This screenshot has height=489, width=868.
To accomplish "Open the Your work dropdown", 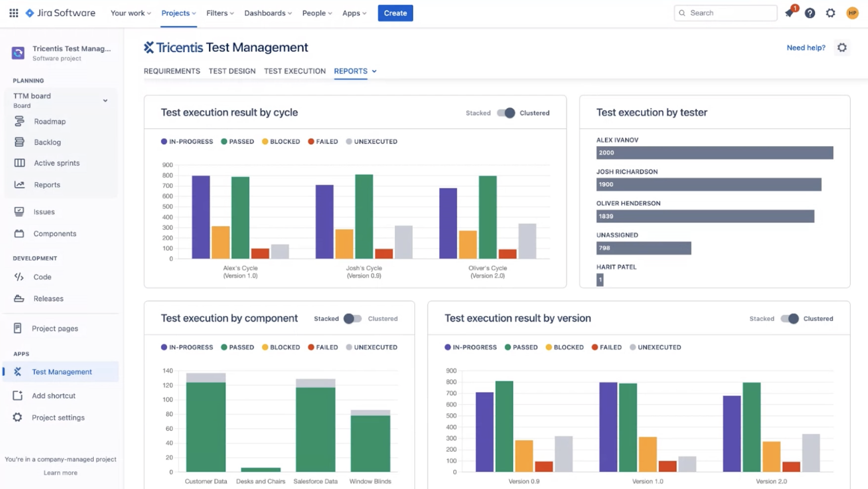I will coord(131,13).
